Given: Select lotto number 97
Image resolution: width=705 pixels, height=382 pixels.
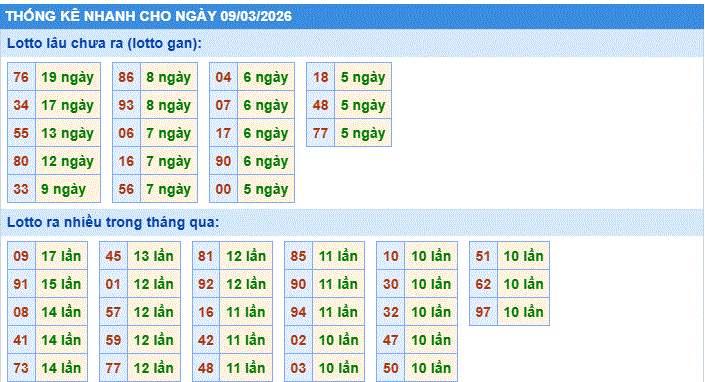Looking at the screenshot, I should [x=483, y=312].
